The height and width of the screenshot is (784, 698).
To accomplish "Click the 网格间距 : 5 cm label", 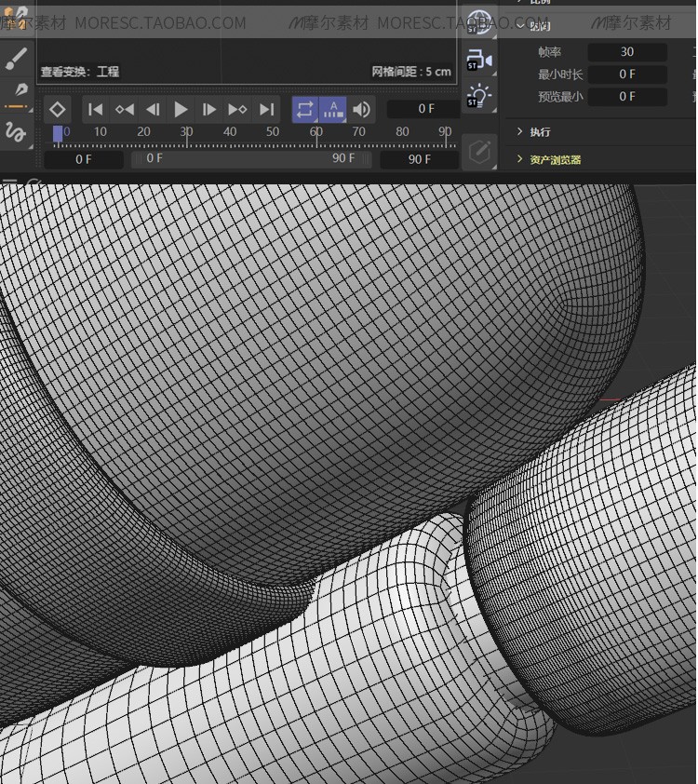I will [411, 72].
